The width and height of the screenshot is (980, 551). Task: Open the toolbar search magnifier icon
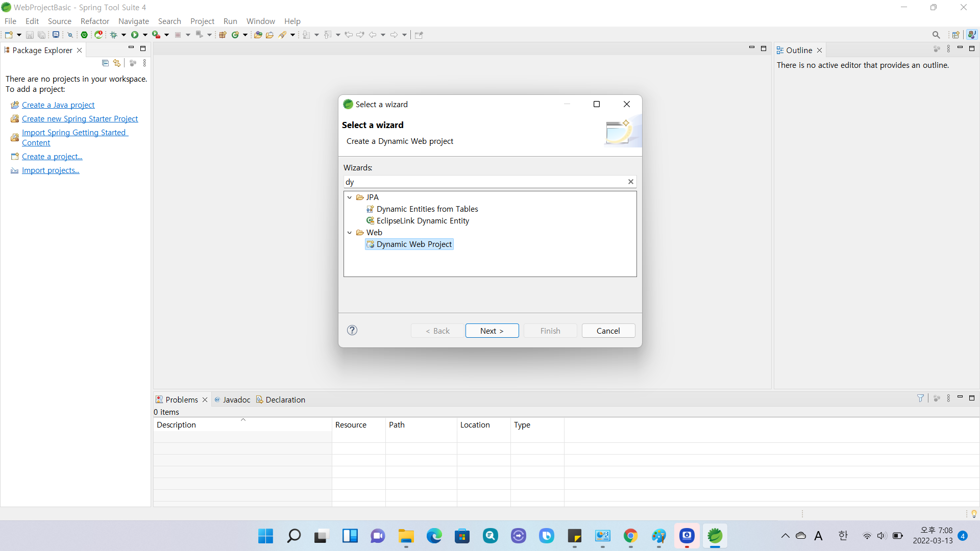[936, 35]
